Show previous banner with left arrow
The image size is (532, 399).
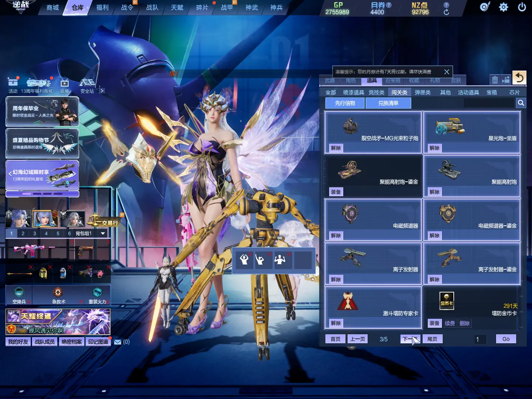10,174
